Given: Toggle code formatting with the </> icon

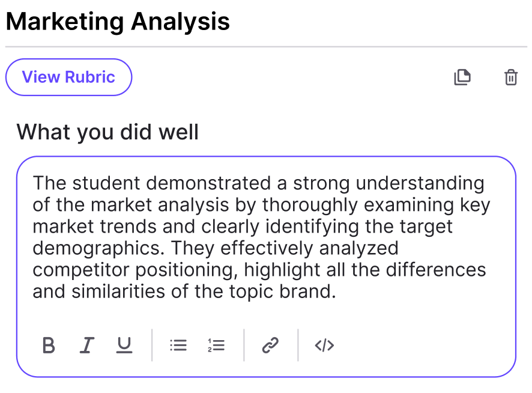Looking at the screenshot, I should (324, 346).
